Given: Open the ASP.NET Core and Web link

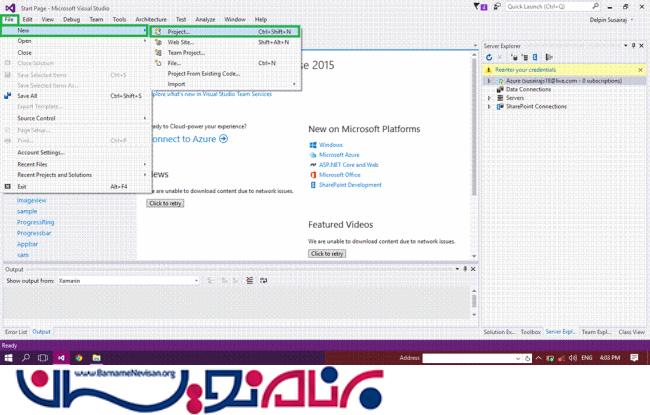Looking at the screenshot, I should (349, 165).
